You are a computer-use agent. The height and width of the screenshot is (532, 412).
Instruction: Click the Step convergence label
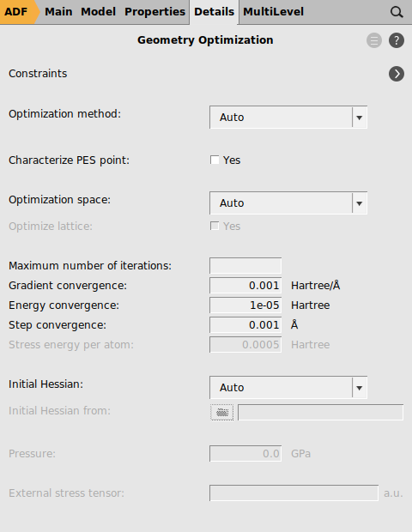(58, 324)
